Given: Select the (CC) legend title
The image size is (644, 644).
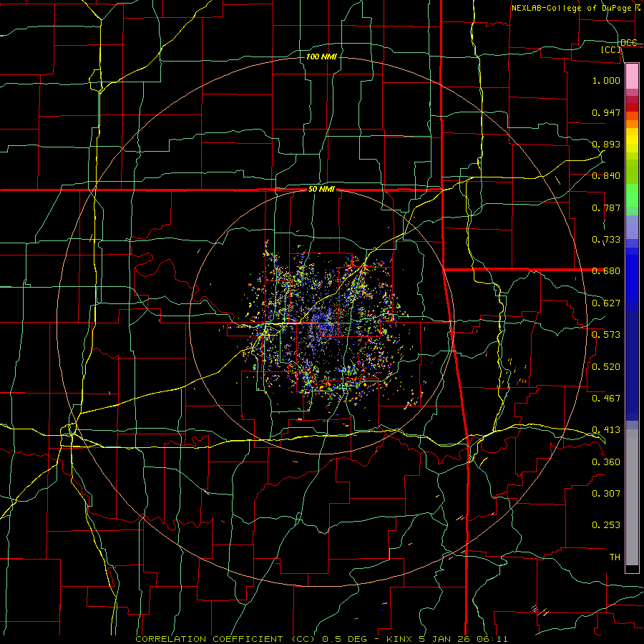Looking at the screenshot, I should 611,49.
